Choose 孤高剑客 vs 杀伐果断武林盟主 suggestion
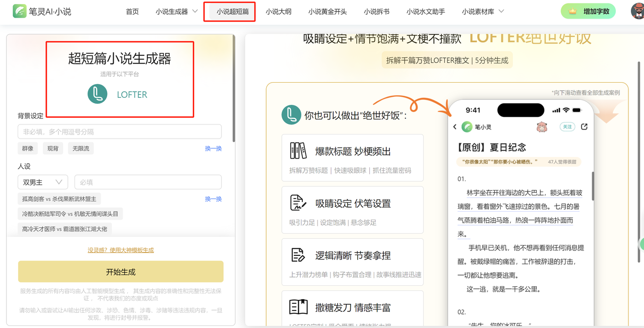644x328 pixels. pyautogui.click(x=59, y=199)
